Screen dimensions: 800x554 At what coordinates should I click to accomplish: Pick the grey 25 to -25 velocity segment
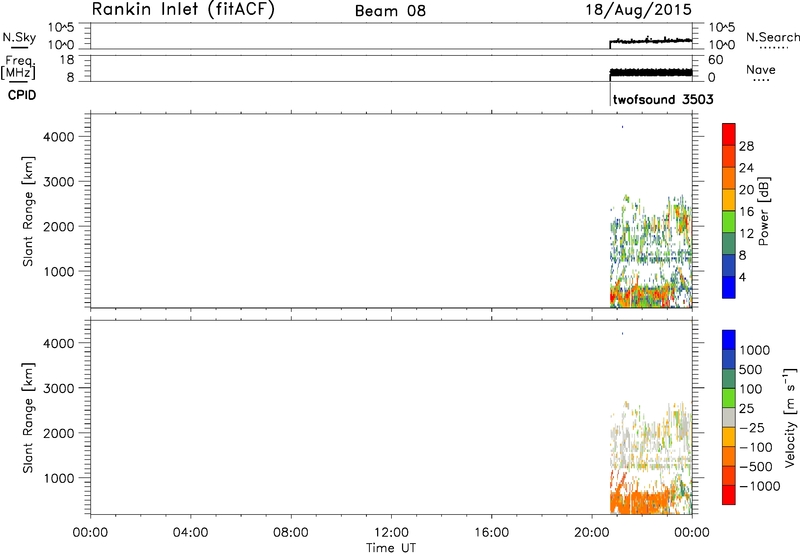(x=729, y=417)
